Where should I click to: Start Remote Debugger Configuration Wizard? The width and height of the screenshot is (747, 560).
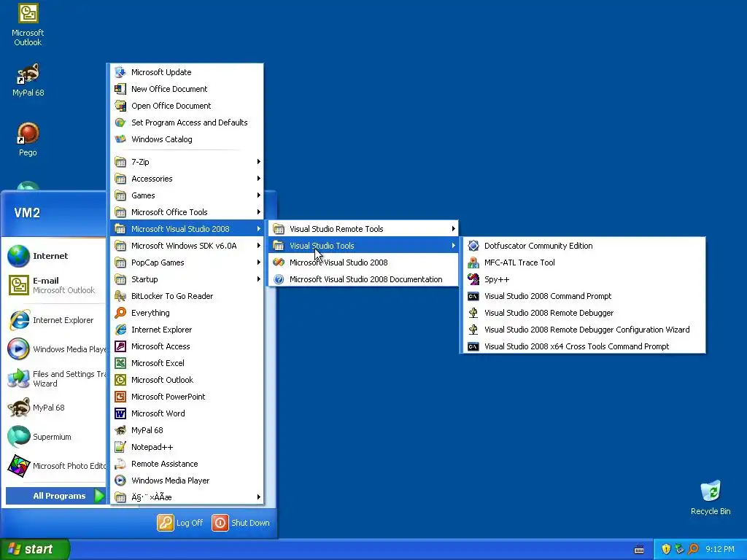[x=583, y=330]
